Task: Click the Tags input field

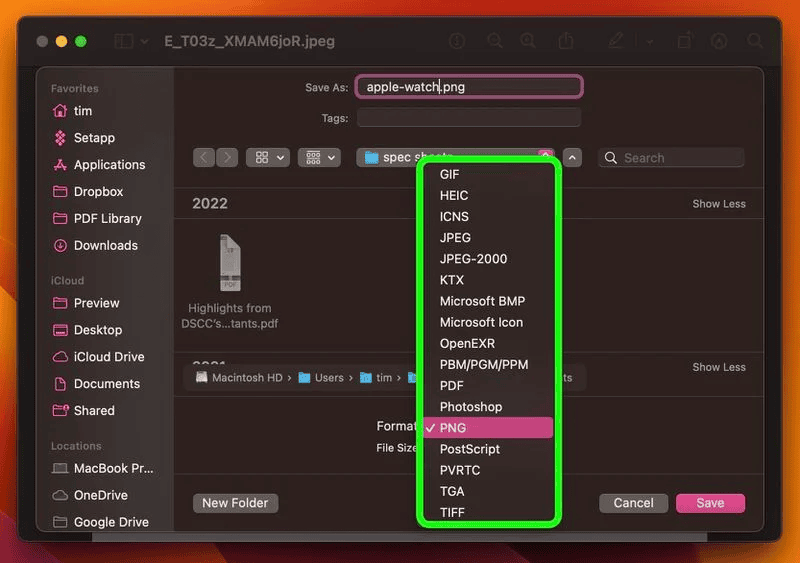Action: (x=468, y=118)
